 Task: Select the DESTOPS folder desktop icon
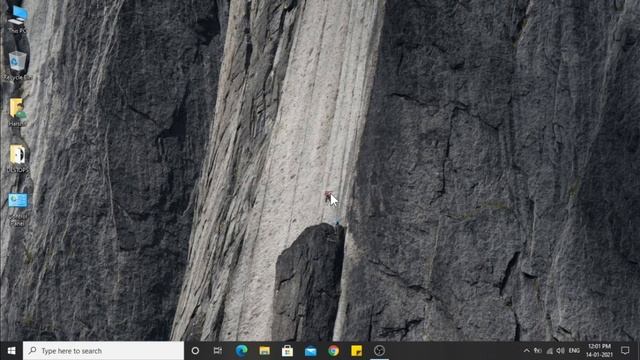click(18, 158)
